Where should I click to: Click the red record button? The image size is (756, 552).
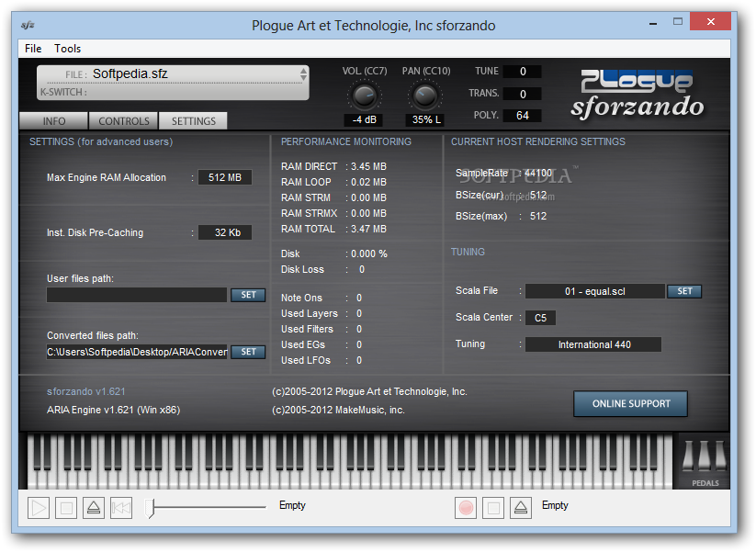pos(466,508)
